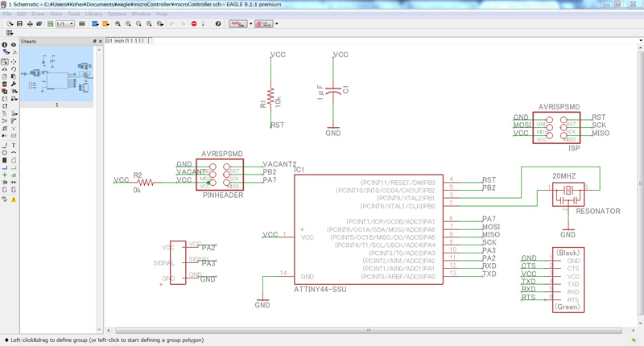The height and width of the screenshot is (346, 644).
Task: Run a ULP with the orange ULP icon
Action: tap(105, 24)
